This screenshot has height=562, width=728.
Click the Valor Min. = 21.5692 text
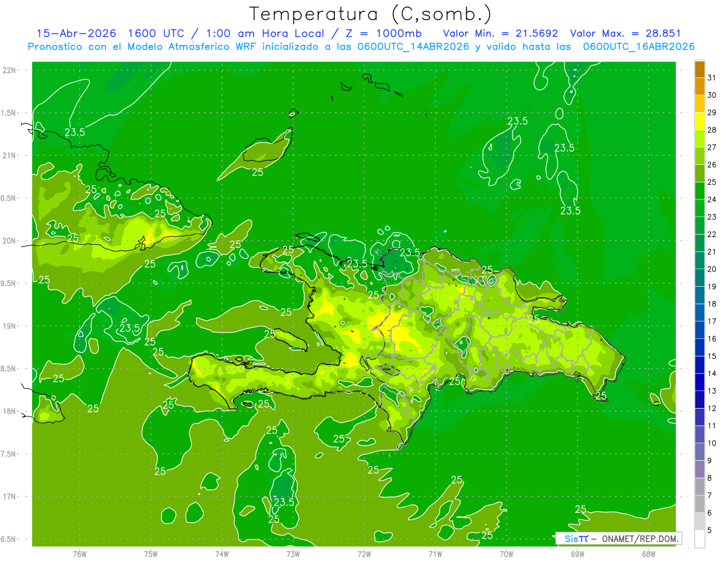pos(500,33)
